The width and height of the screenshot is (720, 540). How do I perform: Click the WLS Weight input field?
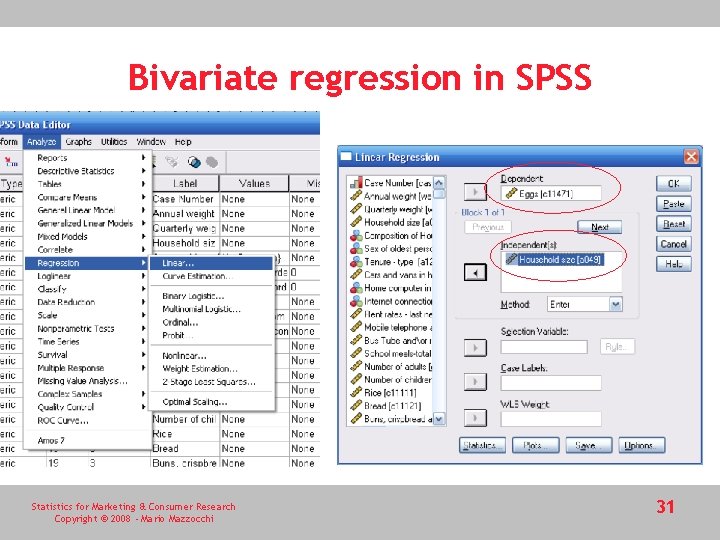(551, 419)
